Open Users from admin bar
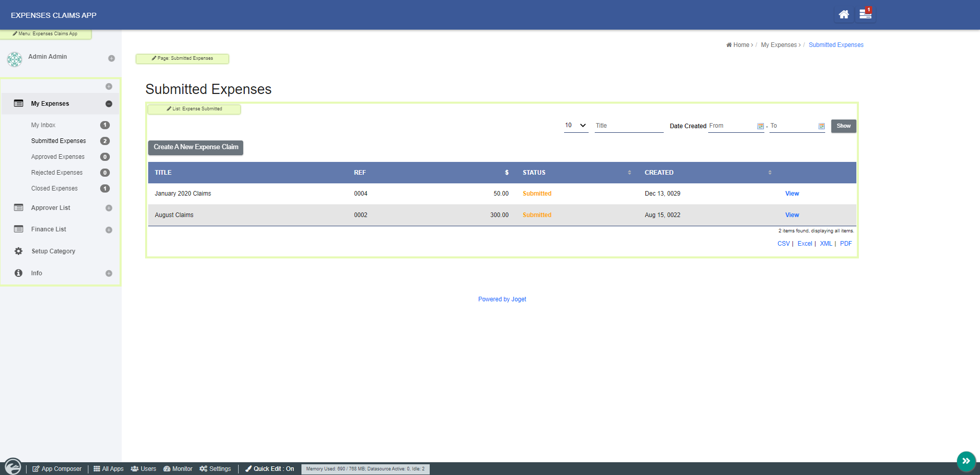 coord(144,469)
